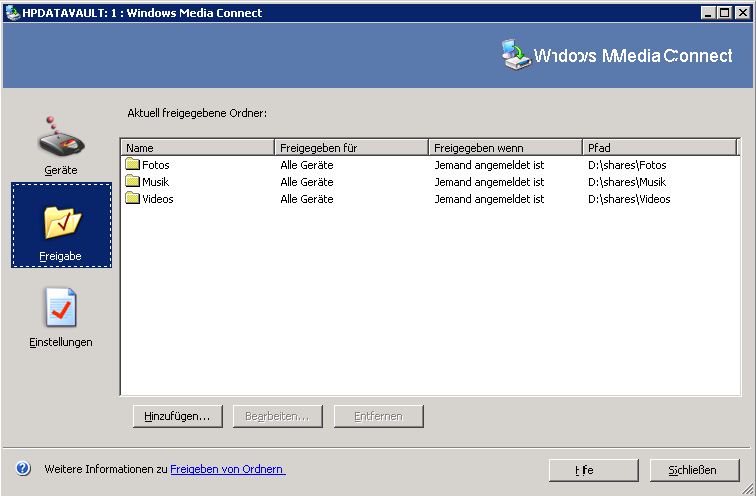Click the Musik folder icon

pyautogui.click(x=132, y=181)
